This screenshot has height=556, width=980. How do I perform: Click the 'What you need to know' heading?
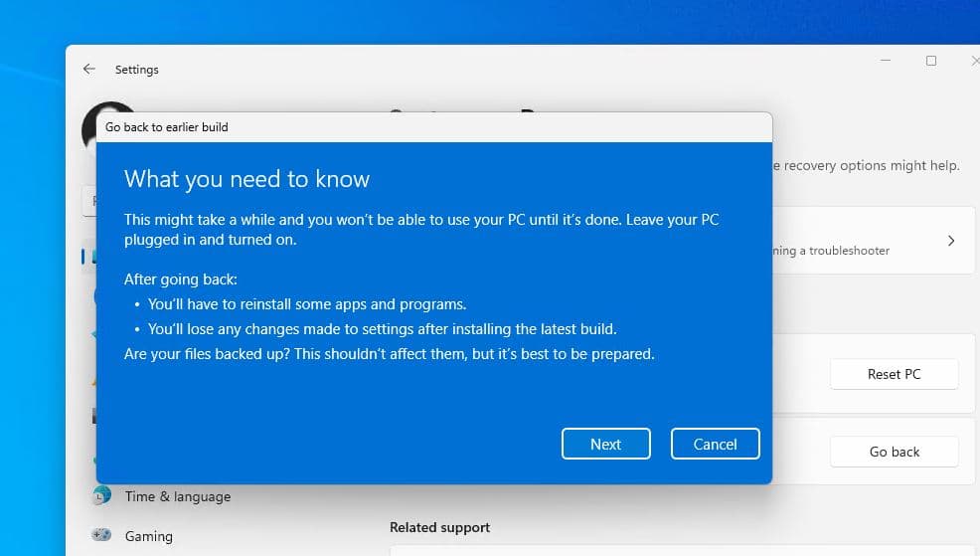coord(246,179)
